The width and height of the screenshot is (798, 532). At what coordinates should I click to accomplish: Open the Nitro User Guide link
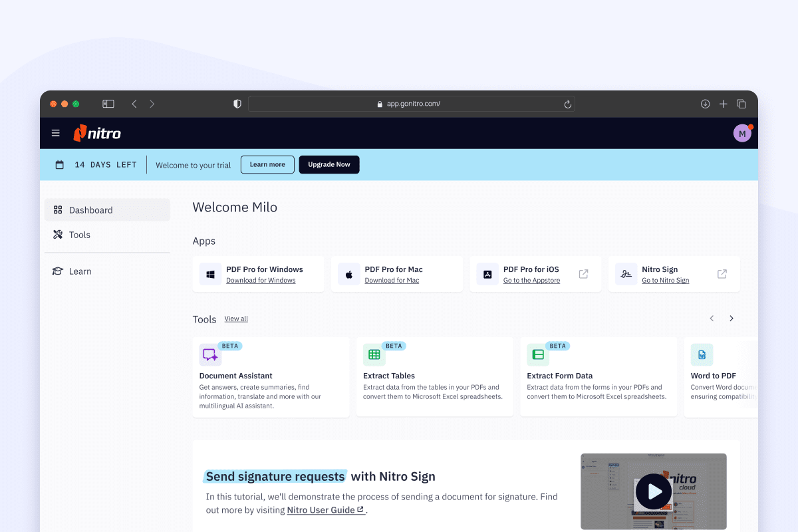pos(322,509)
